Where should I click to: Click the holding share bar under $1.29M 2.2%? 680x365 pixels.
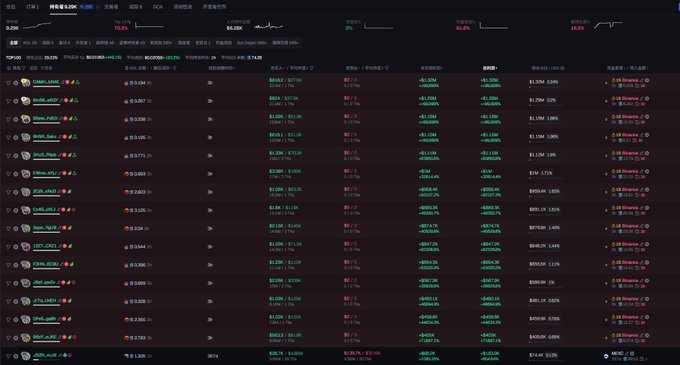coord(545,105)
